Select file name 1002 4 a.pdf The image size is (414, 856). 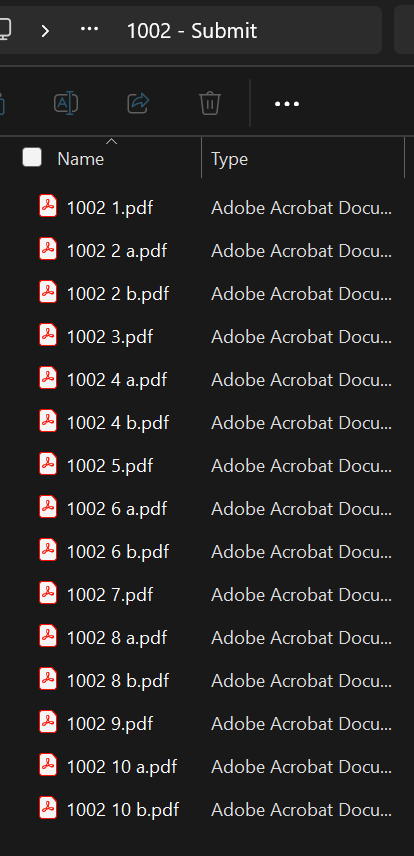pyautogui.click(x=117, y=380)
